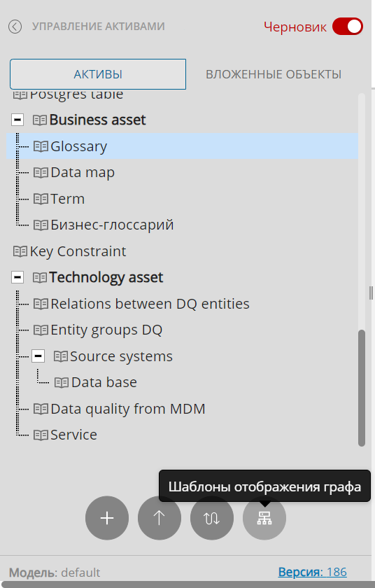Toggle the Черновик draft switch
The height and width of the screenshot is (588, 375).
pos(348,27)
